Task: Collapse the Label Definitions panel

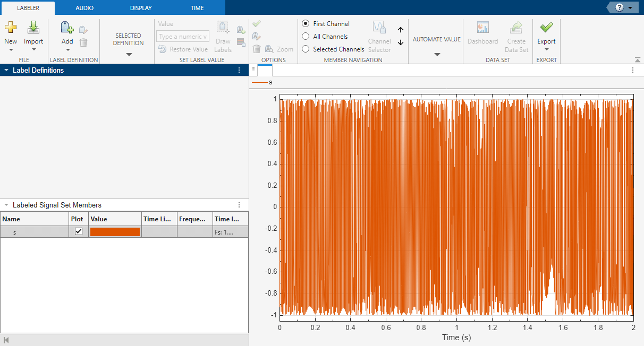Action: pyautogui.click(x=5, y=70)
